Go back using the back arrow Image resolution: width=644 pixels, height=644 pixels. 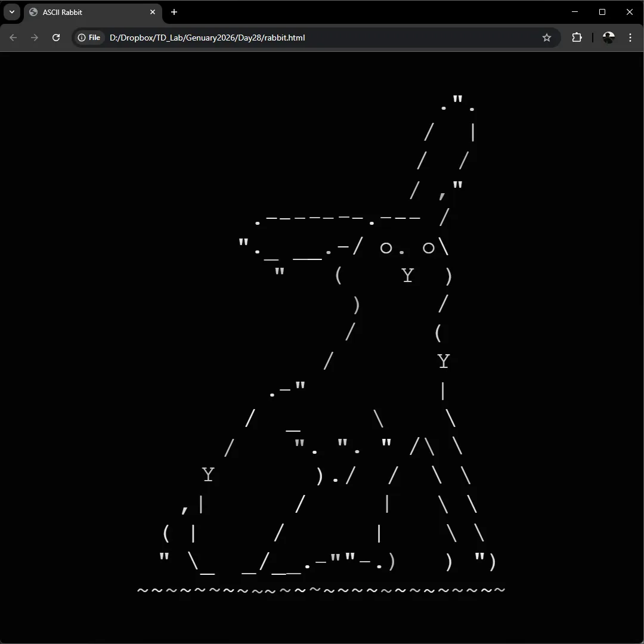coord(13,38)
